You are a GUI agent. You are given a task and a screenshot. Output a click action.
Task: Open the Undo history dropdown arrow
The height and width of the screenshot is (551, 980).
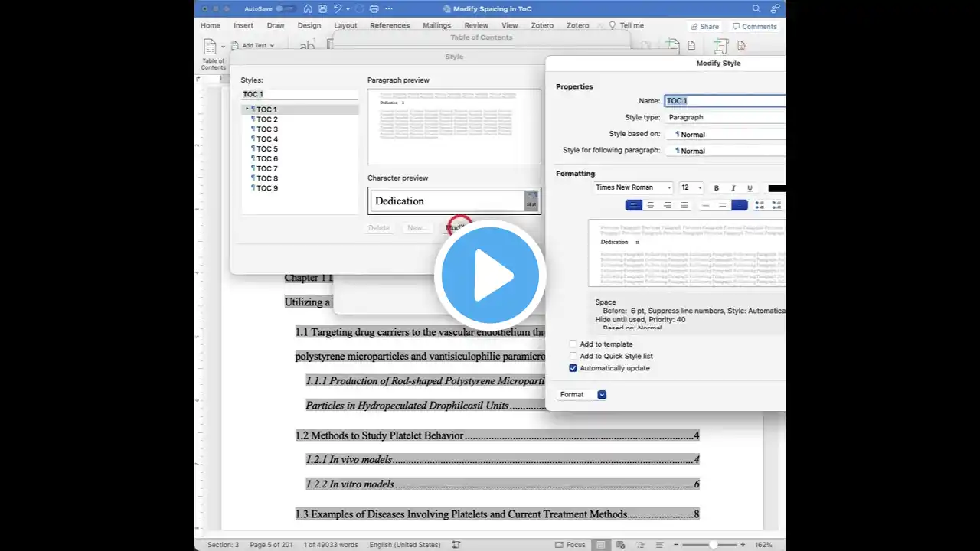[x=348, y=8]
